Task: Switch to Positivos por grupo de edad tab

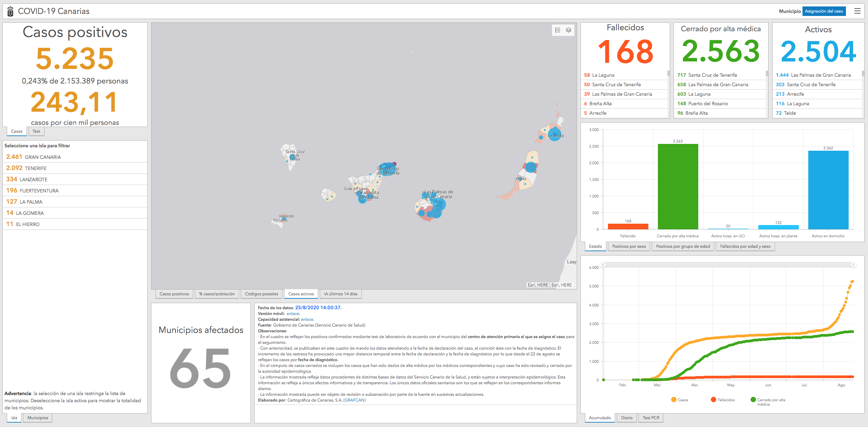Action: [x=683, y=246]
